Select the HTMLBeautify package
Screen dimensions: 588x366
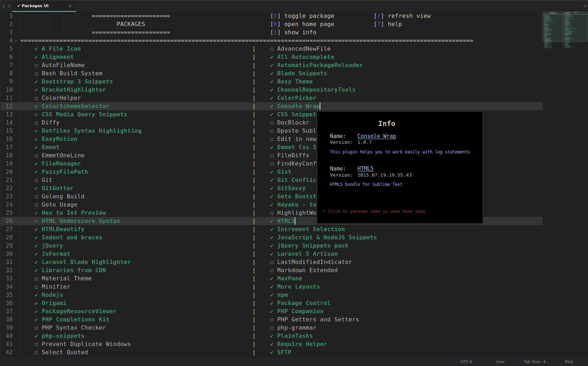click(63, 229)
